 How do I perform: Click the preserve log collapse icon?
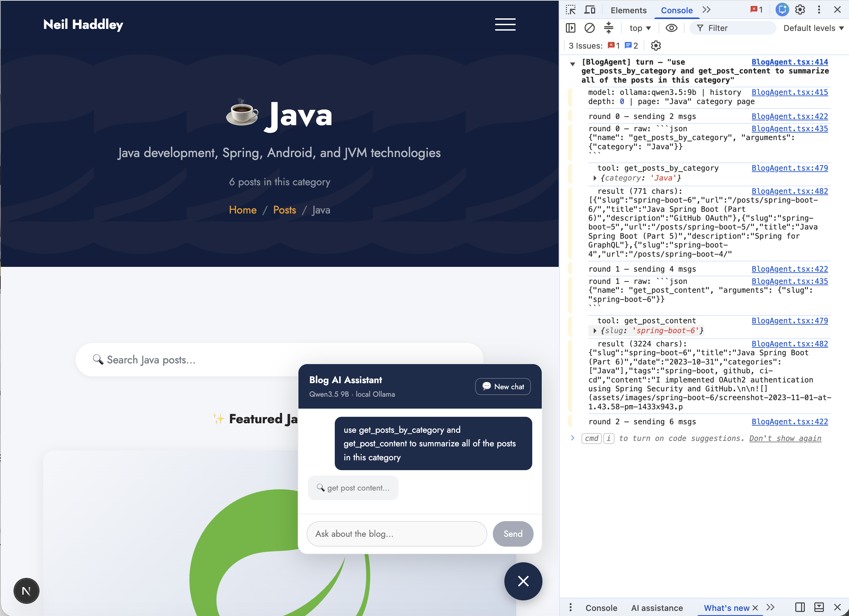tap(609, 28)
